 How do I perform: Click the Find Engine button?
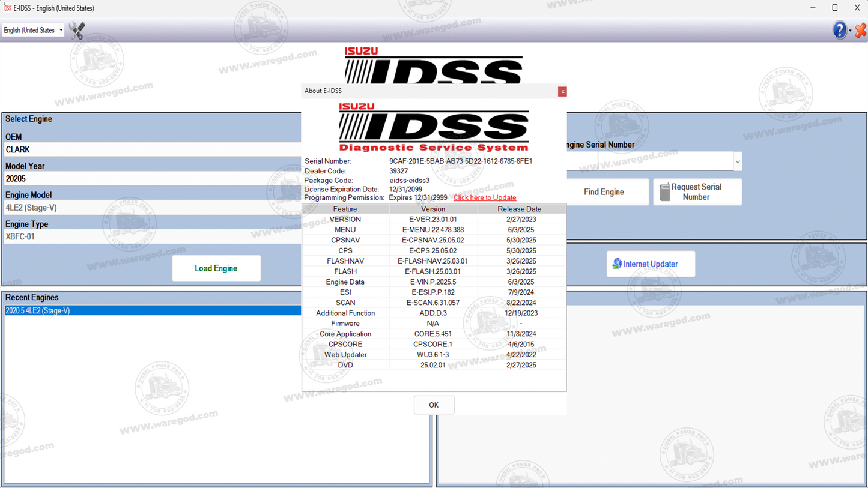click(603, 191)
